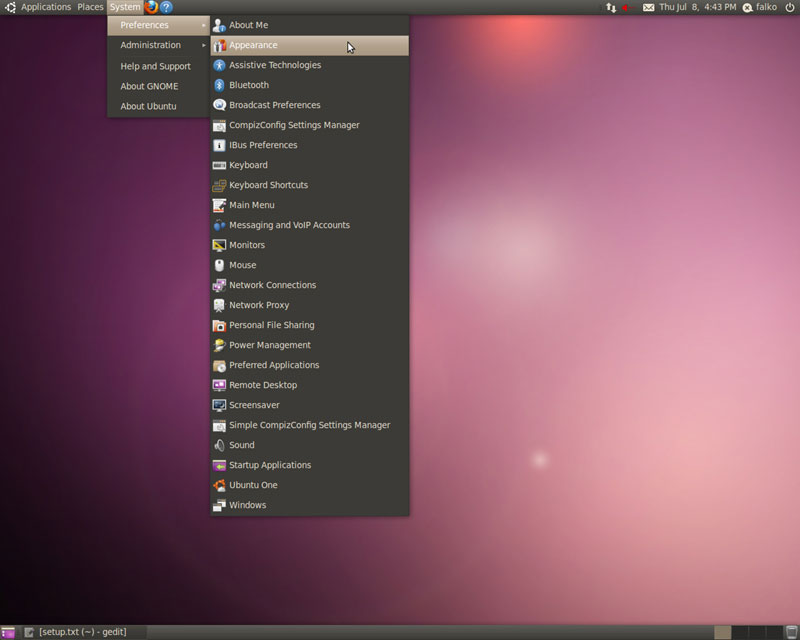Click the date and time clock
Screen dimensions: 800x640
[697, 7]
